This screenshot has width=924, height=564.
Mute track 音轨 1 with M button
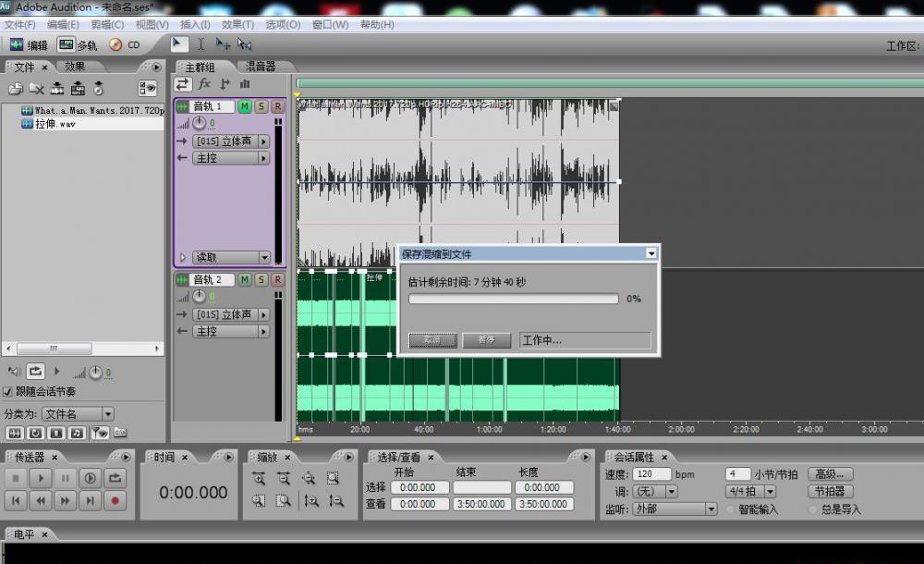pyautogui.click(x=244, y=106)
